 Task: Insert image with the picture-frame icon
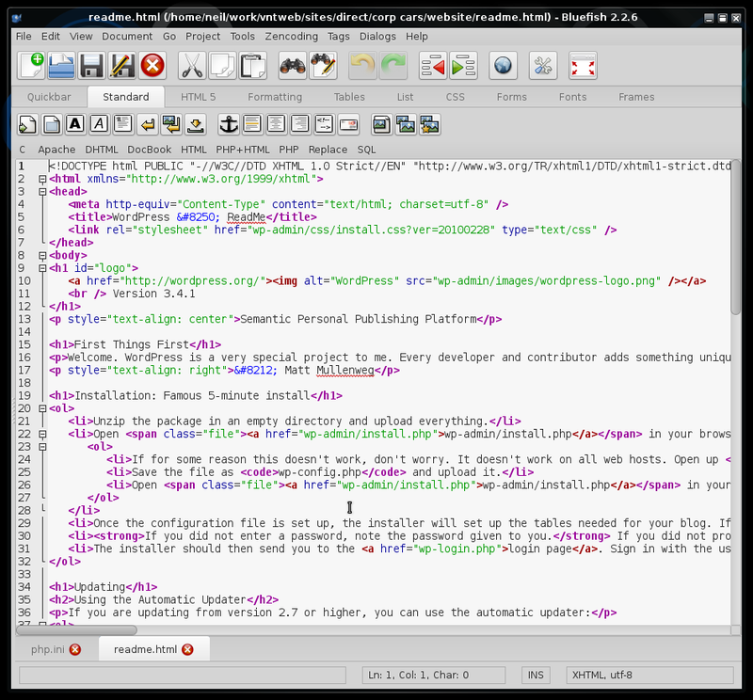pyautogui.click(x=382, y=124)
